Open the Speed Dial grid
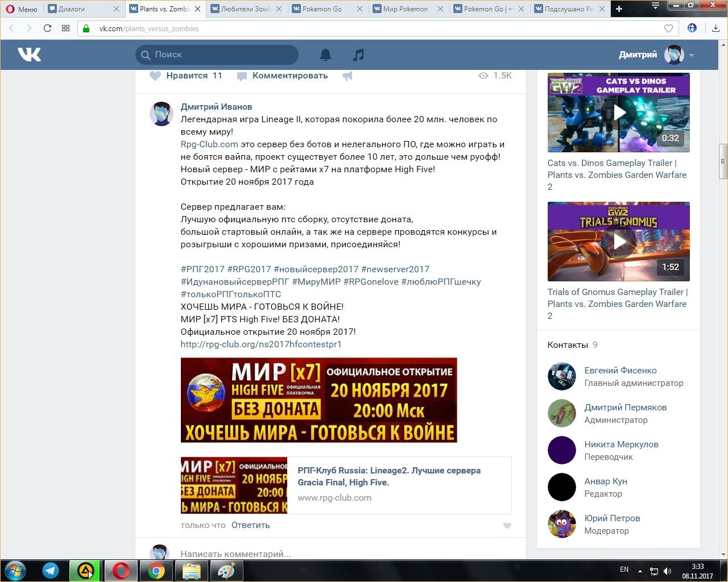This screenshot has width=728, height=582. pyautogui.click(x=65, y=28)
